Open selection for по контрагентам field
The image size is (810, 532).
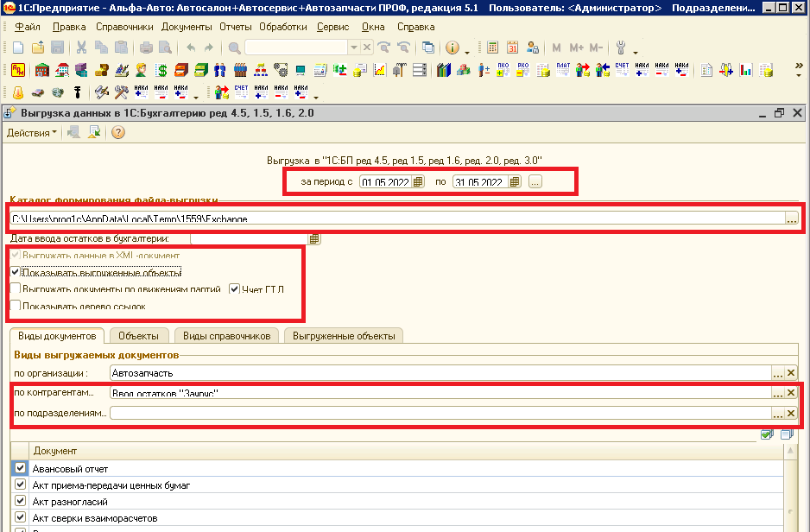778,393
